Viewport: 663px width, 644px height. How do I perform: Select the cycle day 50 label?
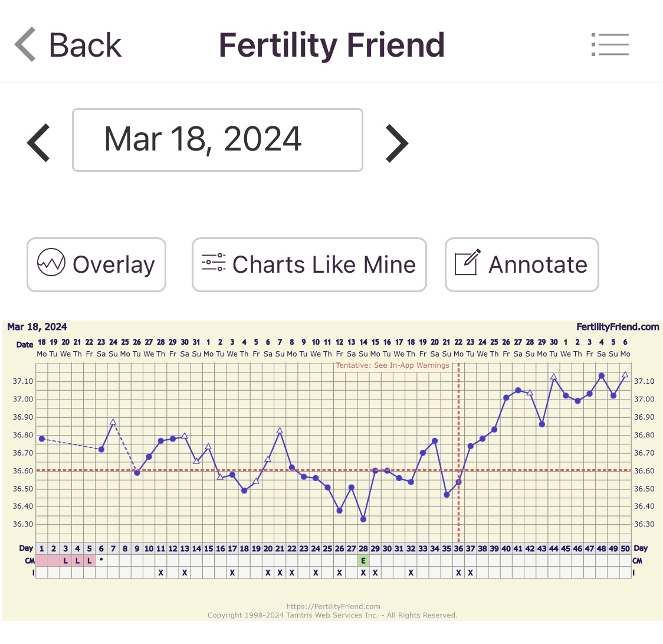[625, 548]
